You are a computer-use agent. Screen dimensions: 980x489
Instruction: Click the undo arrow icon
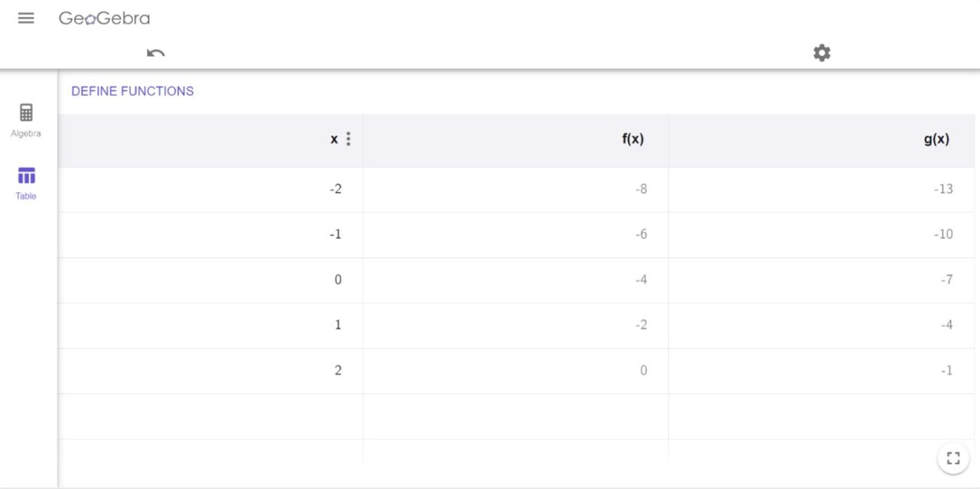point(155,53)
